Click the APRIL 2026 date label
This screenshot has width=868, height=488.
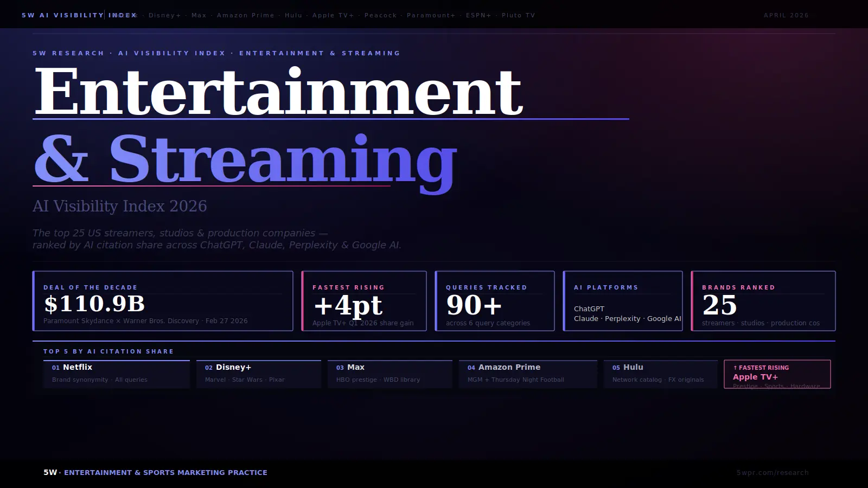(x=786, y=15)
